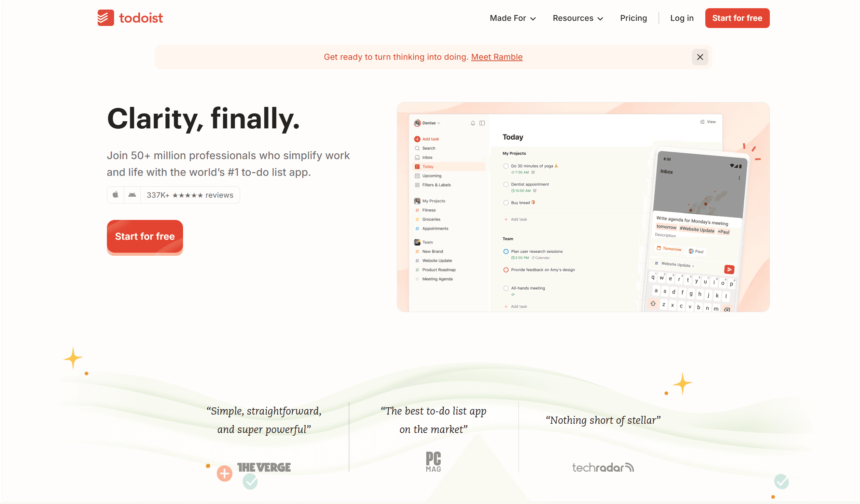
Task: Click the “The best to-do list app” quote
Action: tap(433, 420)
